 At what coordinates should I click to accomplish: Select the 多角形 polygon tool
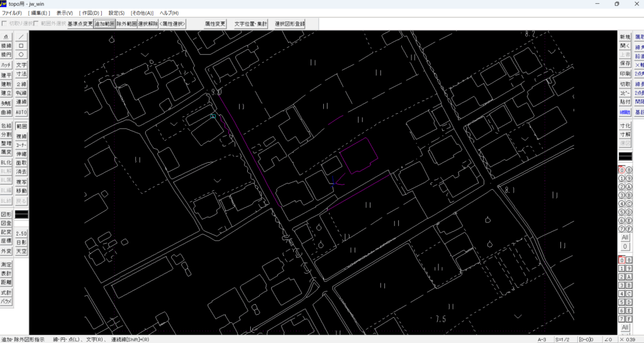click(6, 103)
